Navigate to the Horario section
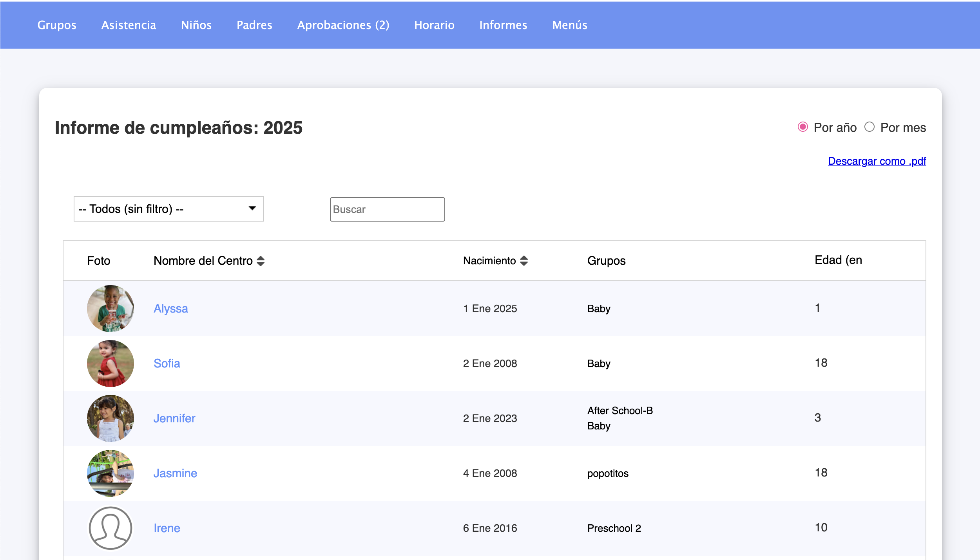980x560 pixels. point(434,25)
